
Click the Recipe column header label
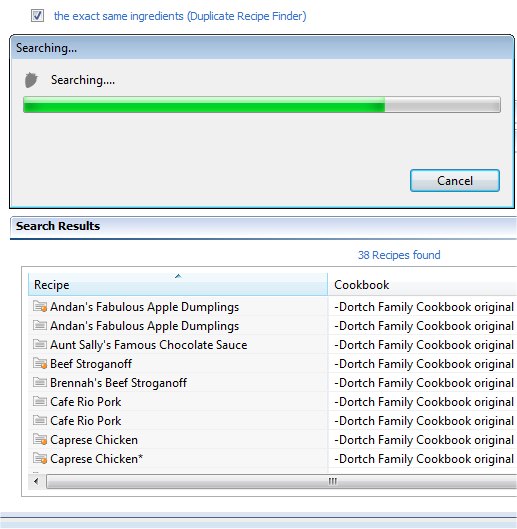point(52,285)
